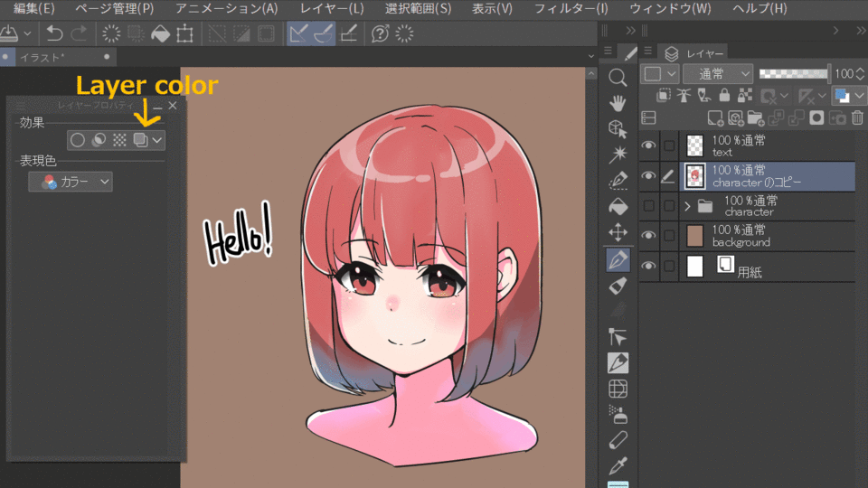The height and width of the screenshot is (488, 868).
Task: Pick the Eyedropper tool
Action: click(618, 466)
